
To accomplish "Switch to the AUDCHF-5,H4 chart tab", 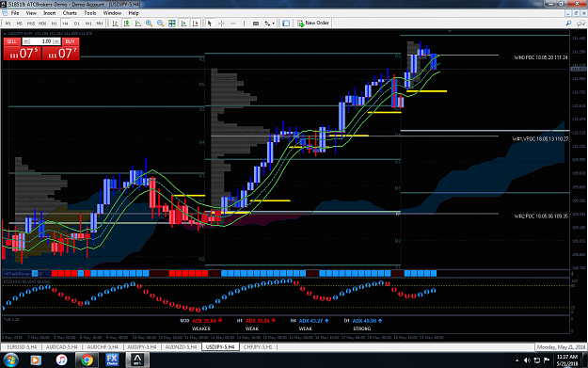I will click(103, 347).
